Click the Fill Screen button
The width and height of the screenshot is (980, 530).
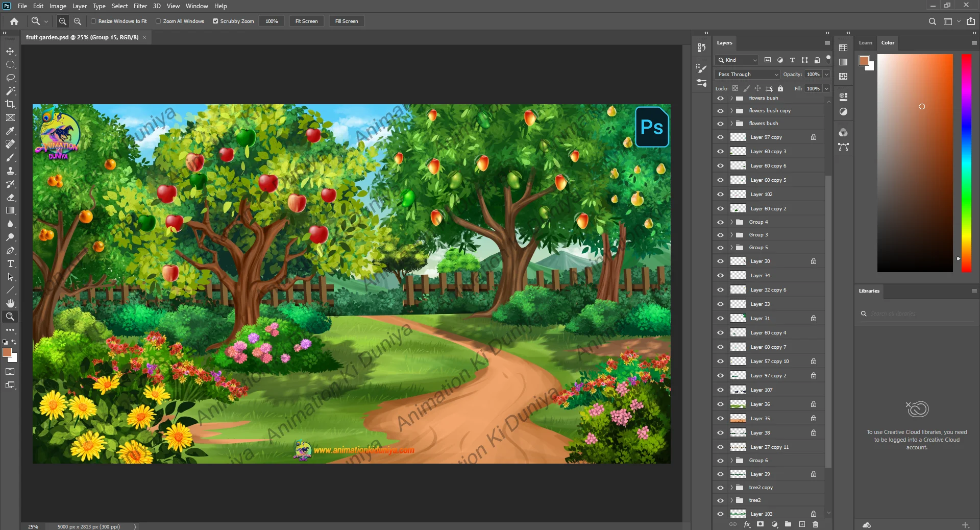[x=347, y=21]
